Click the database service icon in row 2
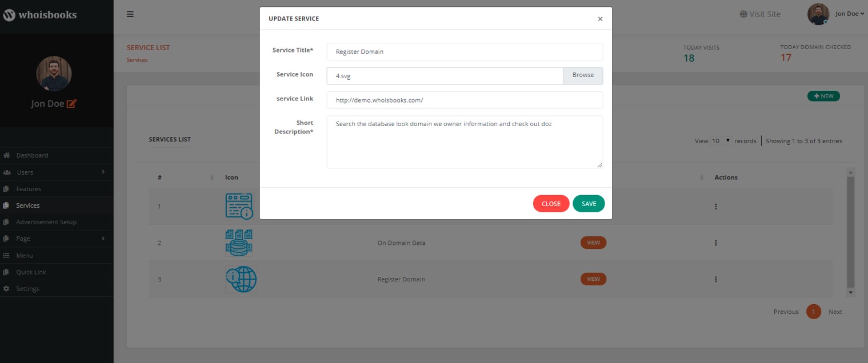 239,243
